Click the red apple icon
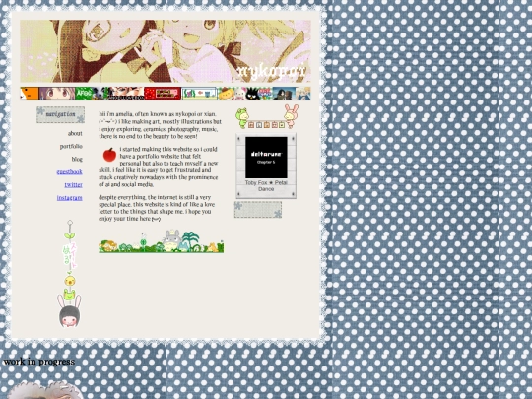The image size is (532, 399). tap(109, 155)
